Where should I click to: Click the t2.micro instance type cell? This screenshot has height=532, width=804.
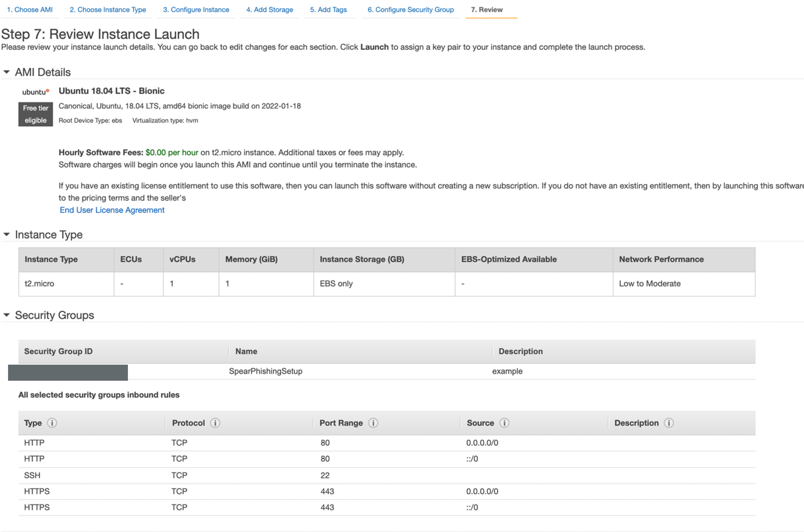point(39,284)
